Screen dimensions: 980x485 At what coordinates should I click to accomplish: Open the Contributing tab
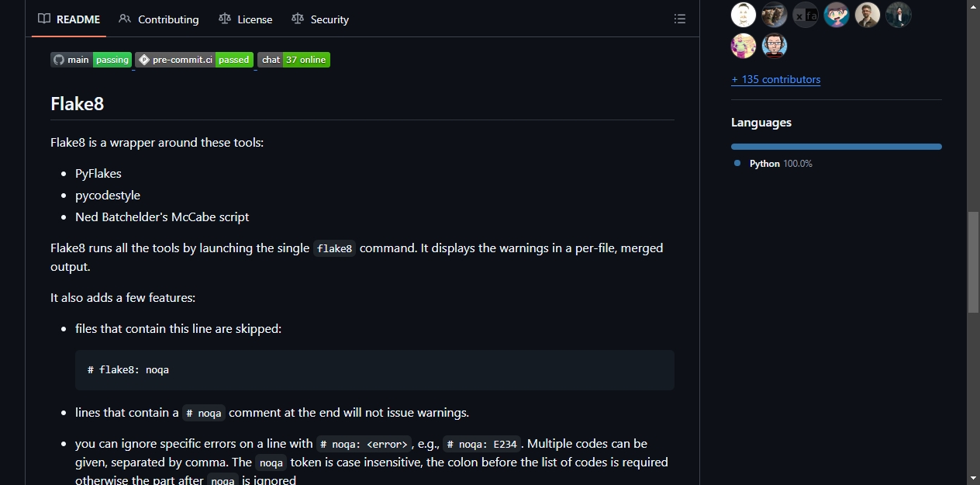pos(159,19)
